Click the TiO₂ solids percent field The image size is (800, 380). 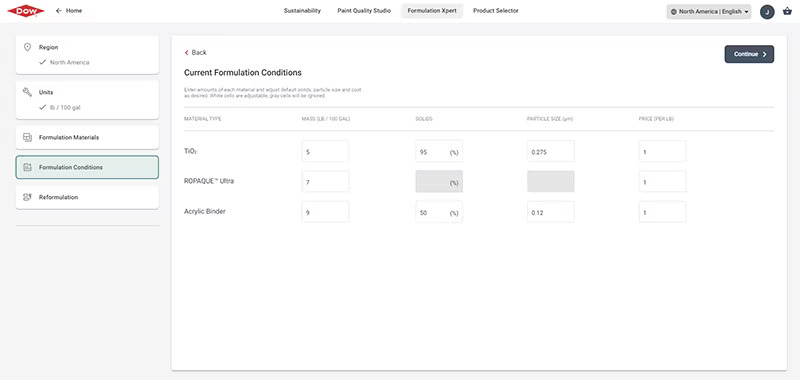(x=439, y=151)
